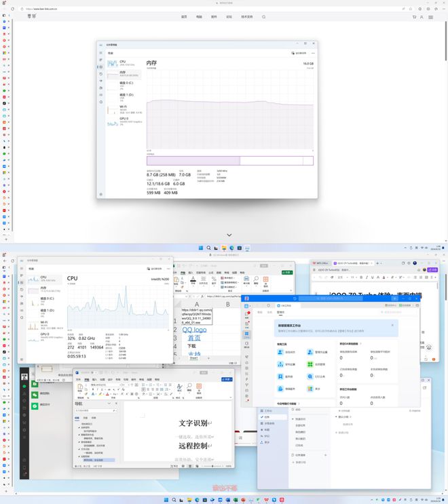
Task: Open the percent number format group in Excel ribbon
Action: pos(214,281)
